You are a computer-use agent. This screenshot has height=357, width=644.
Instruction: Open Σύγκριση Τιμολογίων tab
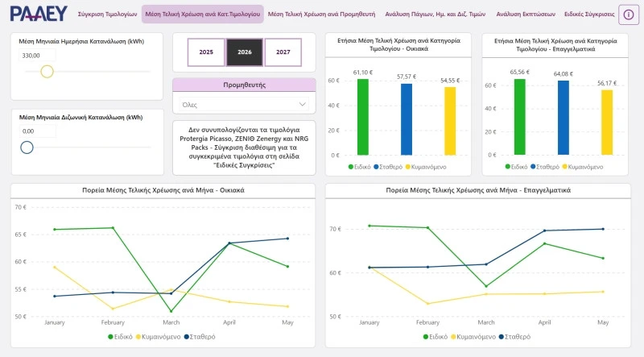(x=107, y=14)
